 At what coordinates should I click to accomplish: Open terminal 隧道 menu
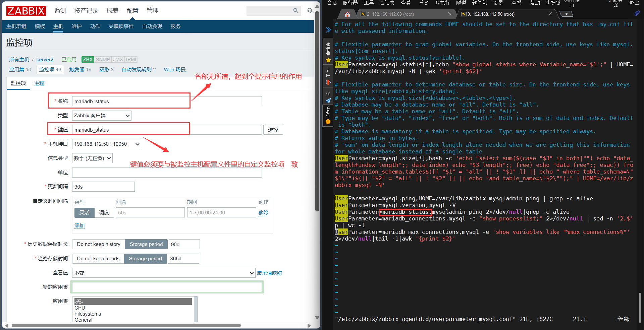(x=461, y=3)
